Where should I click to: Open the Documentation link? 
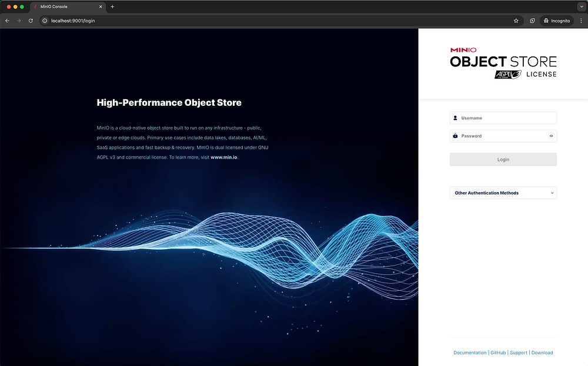click(469, 352)
